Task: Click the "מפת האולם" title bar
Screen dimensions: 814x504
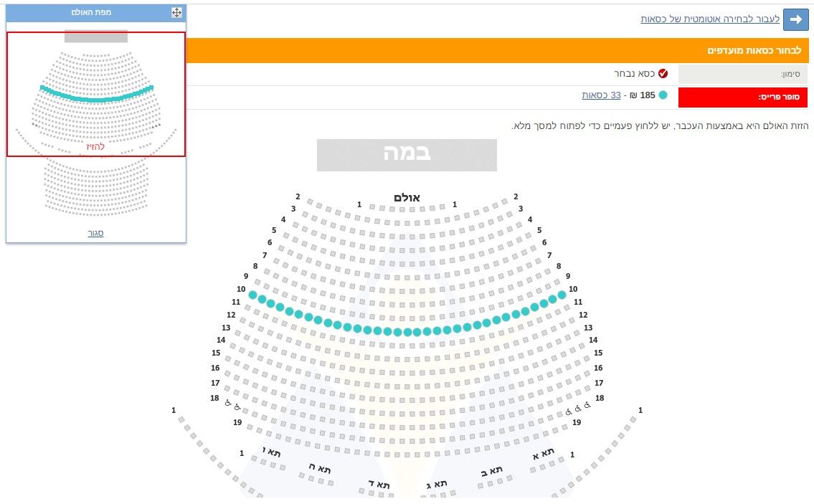Action: point(92,13)
